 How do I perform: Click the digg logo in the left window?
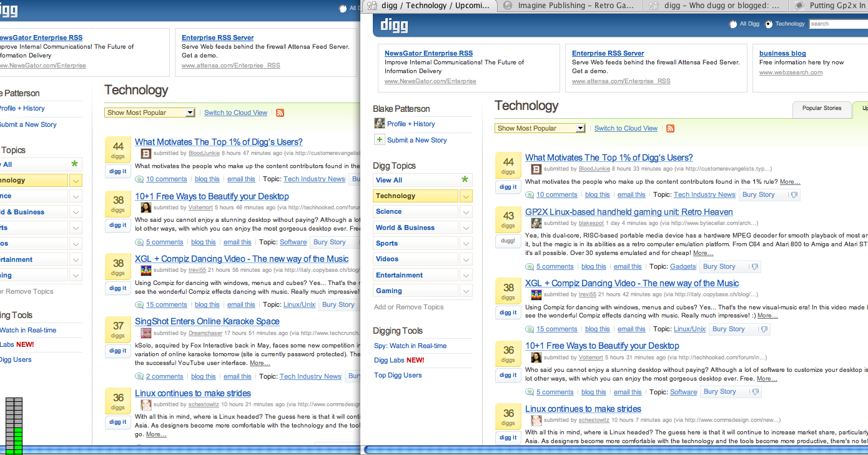tap(7, 9)
